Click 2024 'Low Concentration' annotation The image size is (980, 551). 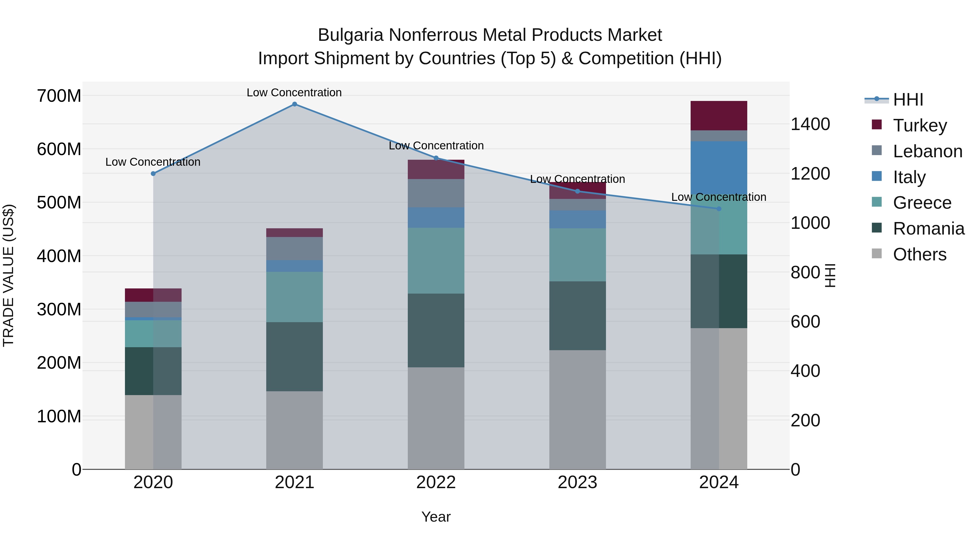point(719,197)
